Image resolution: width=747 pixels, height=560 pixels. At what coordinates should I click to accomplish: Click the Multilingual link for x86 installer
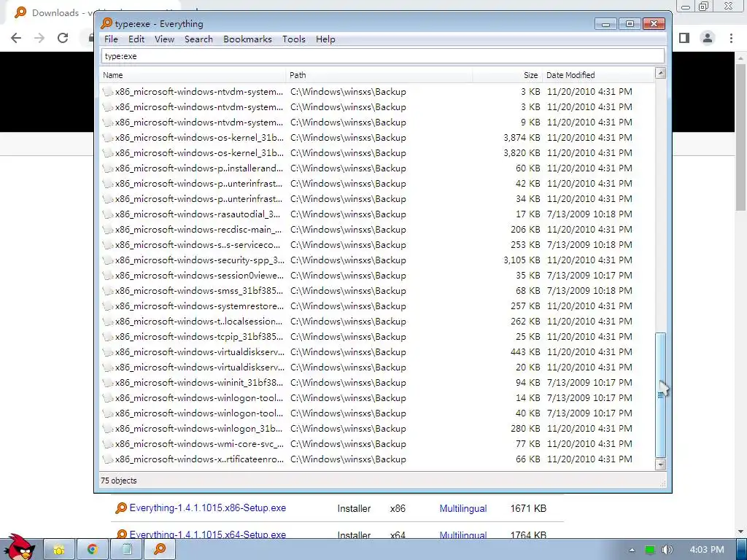(x=463, y=508)
